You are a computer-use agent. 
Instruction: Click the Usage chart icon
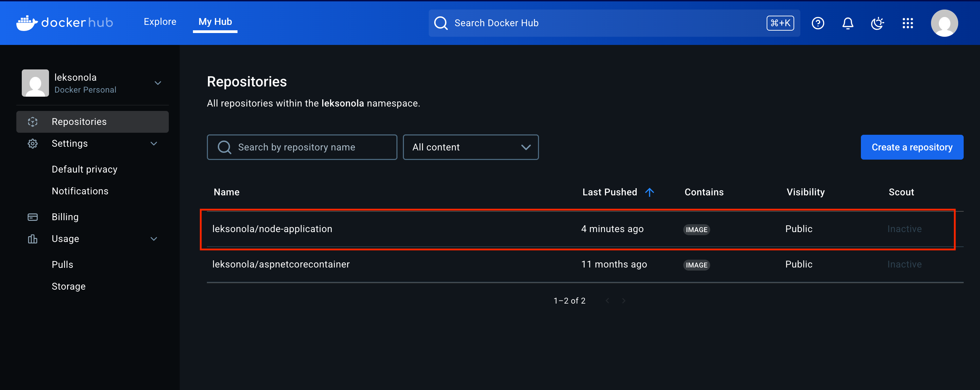33,239
